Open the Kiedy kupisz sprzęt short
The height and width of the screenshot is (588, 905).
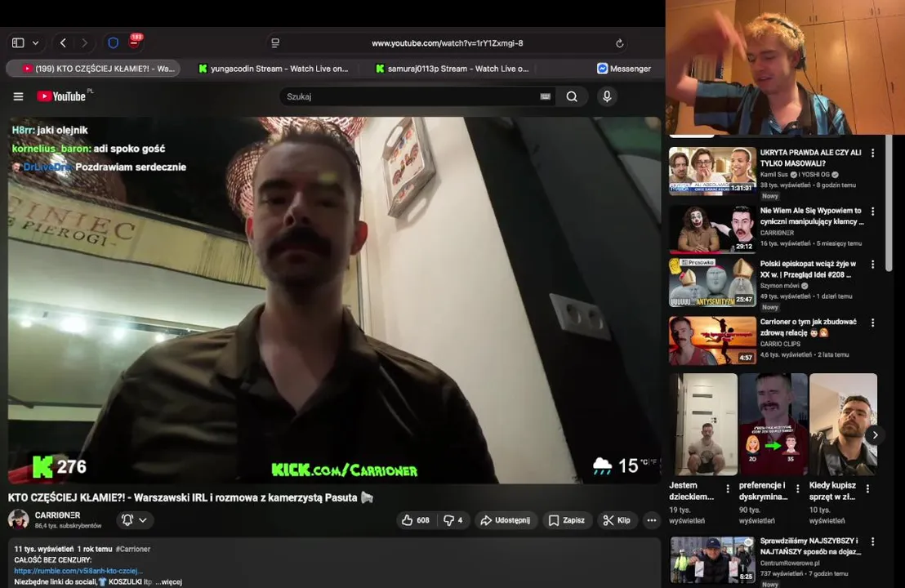click(x=843, y=424)
